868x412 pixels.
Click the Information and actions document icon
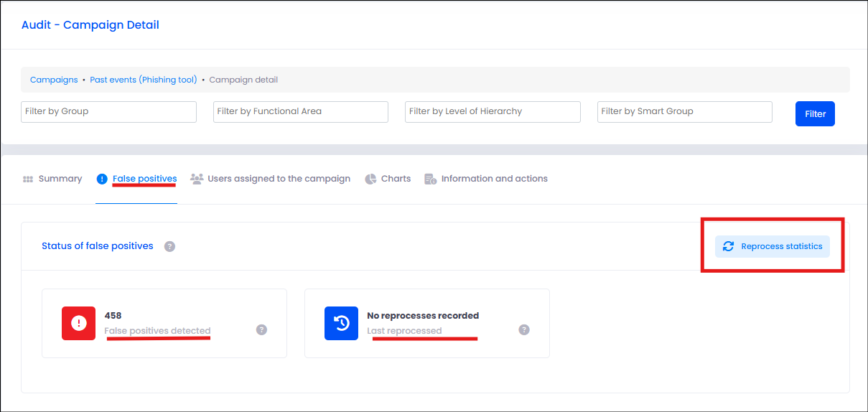tap(431, 179)
